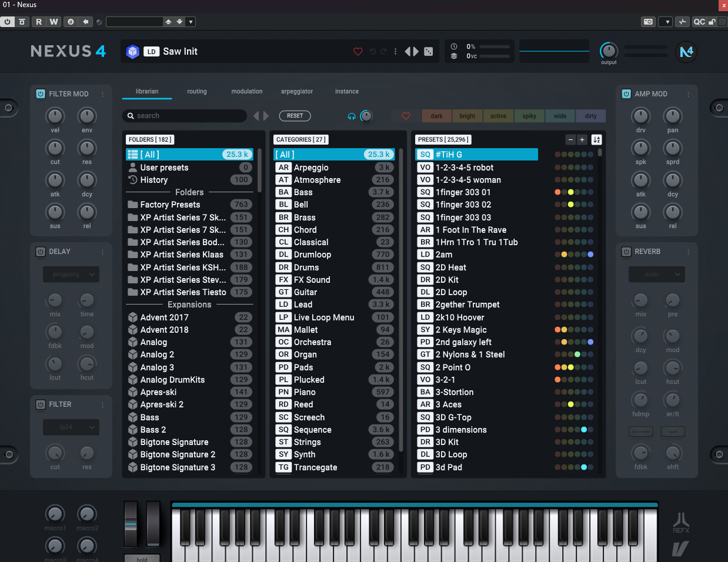Image resolution: width=728 pixels, height=562 pixels.
Task: Toggle the hold button beside wheels
Action: click(142, 559)
